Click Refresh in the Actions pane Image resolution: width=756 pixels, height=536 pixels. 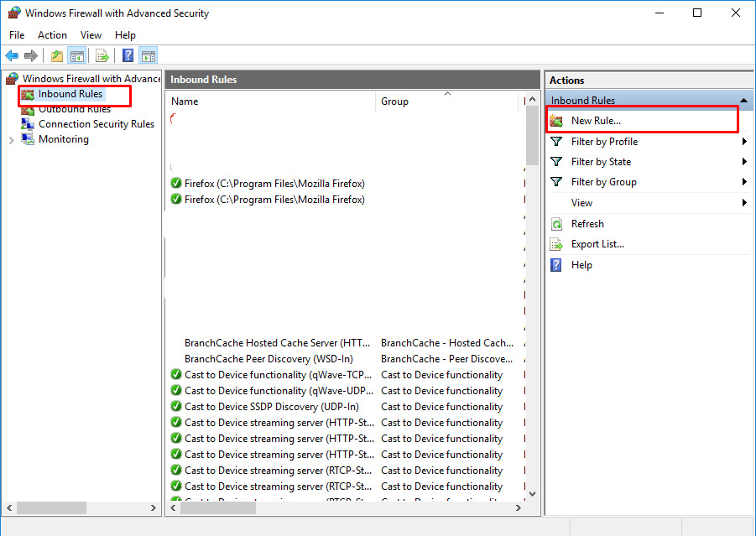tap(587, 224)
